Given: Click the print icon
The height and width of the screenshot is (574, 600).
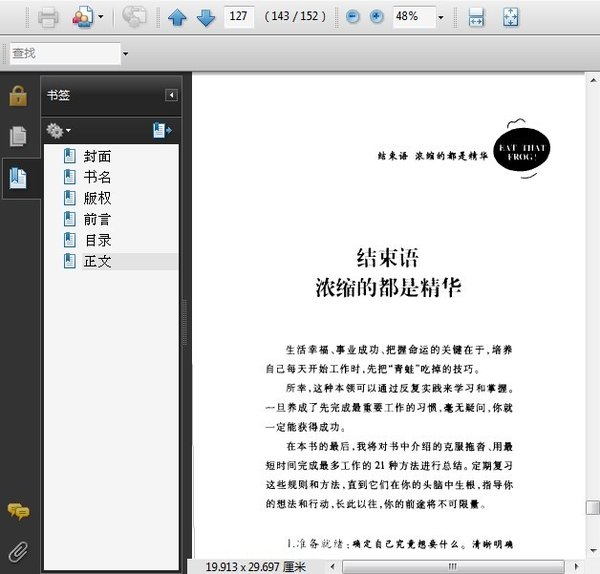Looking at the screenshot, I should (x=48, y=17).
